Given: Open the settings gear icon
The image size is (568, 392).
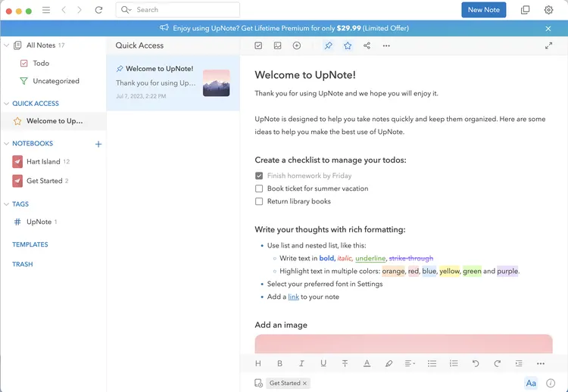Looking at the screenshot, I should tap(548, 10).
